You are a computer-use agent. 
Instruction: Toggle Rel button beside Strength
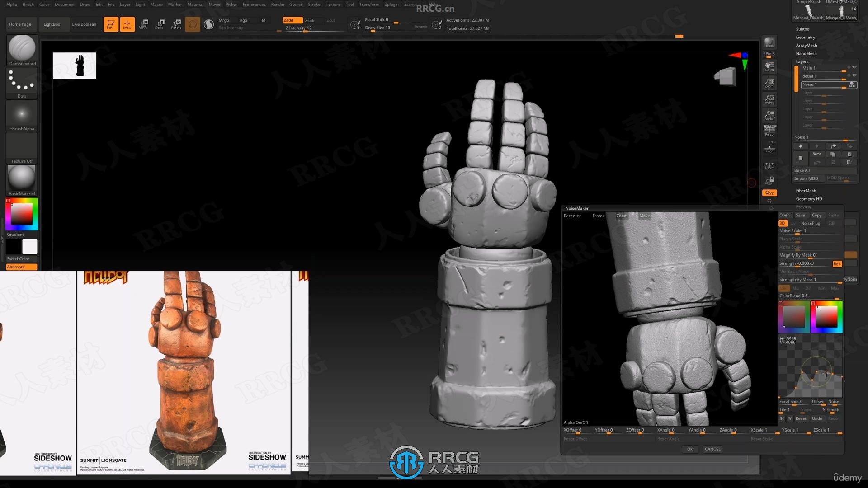(x=837, y=264)
